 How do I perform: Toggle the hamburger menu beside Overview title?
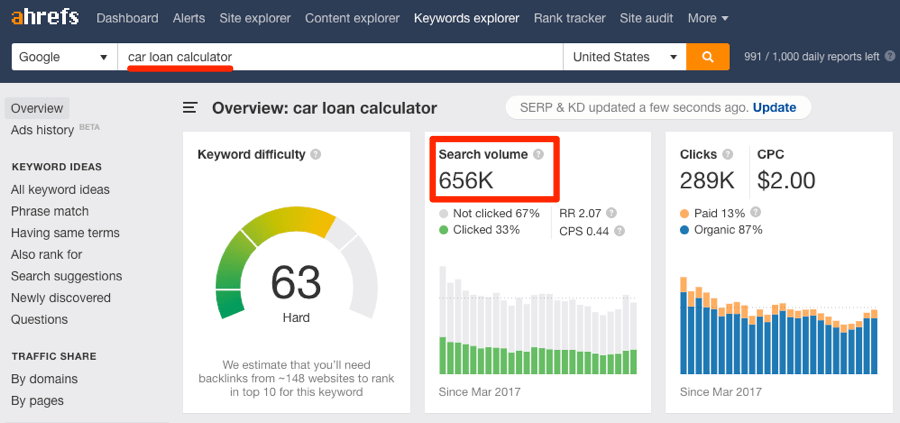191,108
